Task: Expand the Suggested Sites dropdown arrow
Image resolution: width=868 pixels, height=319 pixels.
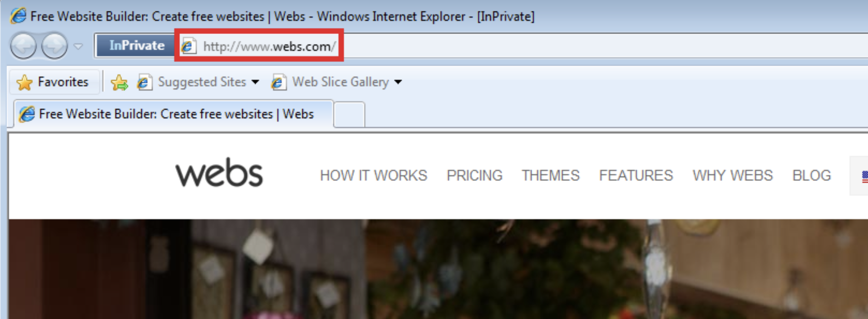Action: point(256,82)
